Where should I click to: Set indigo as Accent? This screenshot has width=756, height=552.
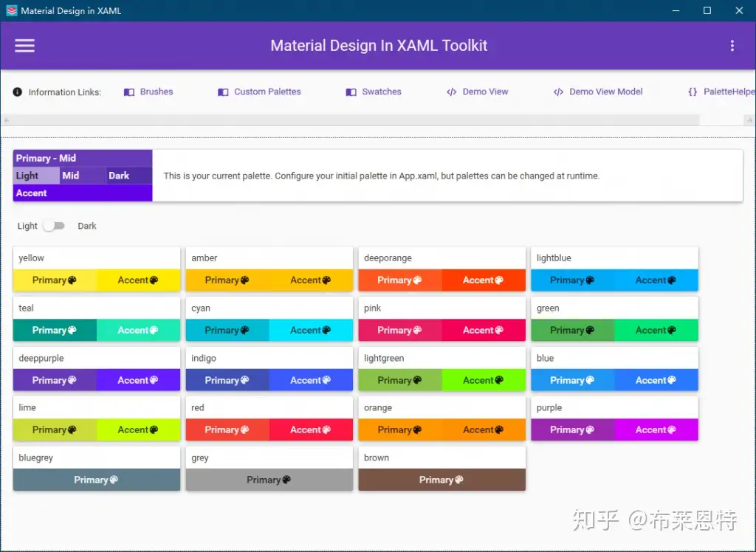point(311,380)
